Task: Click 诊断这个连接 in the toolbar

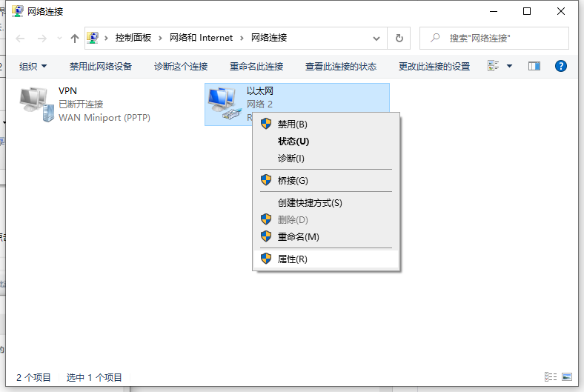Action: coord(181,66)
